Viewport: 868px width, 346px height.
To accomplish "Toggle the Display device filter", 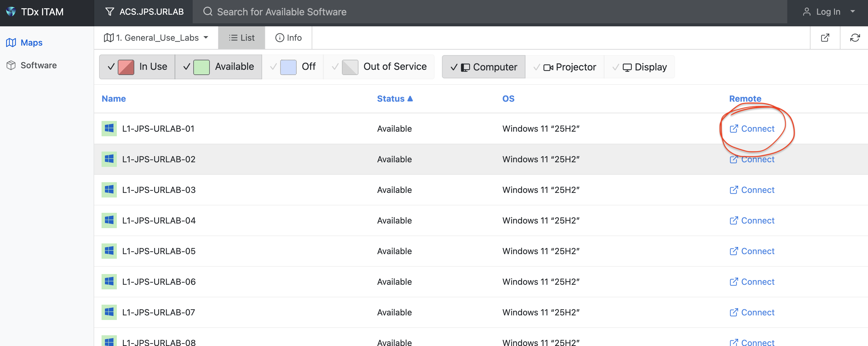I will [x=639, y=67].
